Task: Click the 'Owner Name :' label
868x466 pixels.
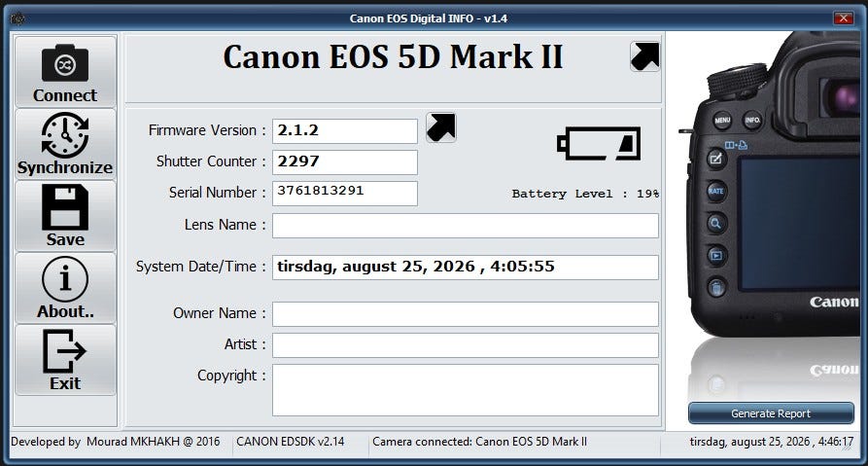Action: [x=220, y=313]
